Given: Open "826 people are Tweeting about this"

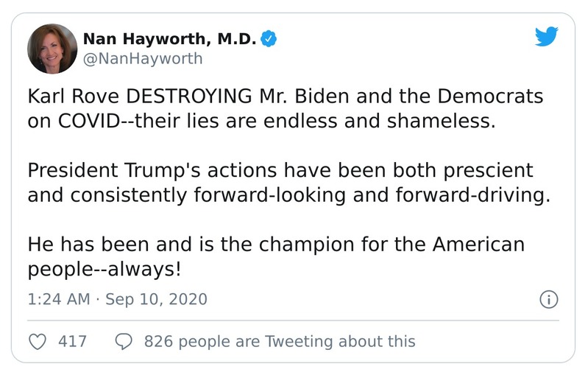Looking at the screenshot, I should click(x=280, y=341).
